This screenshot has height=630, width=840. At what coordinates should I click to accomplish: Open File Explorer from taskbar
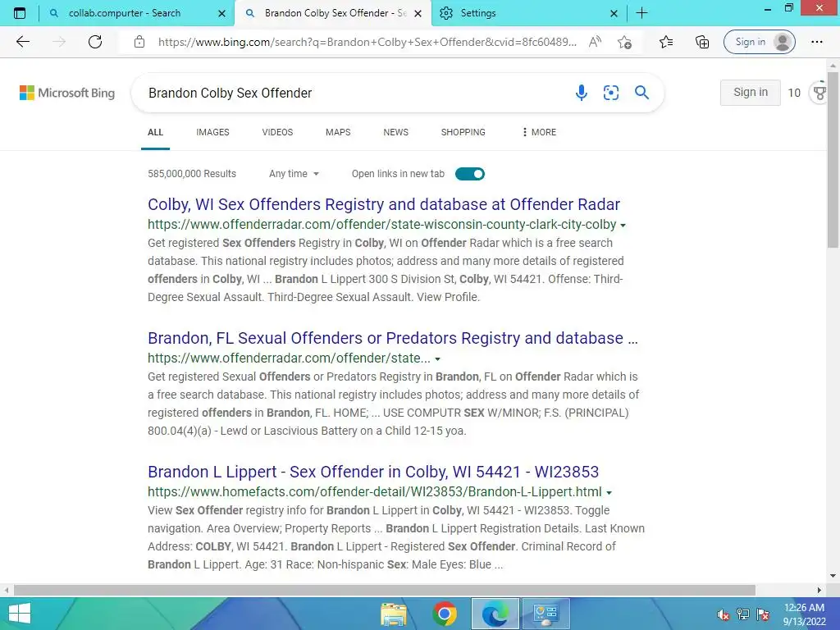tap(394, 614)
